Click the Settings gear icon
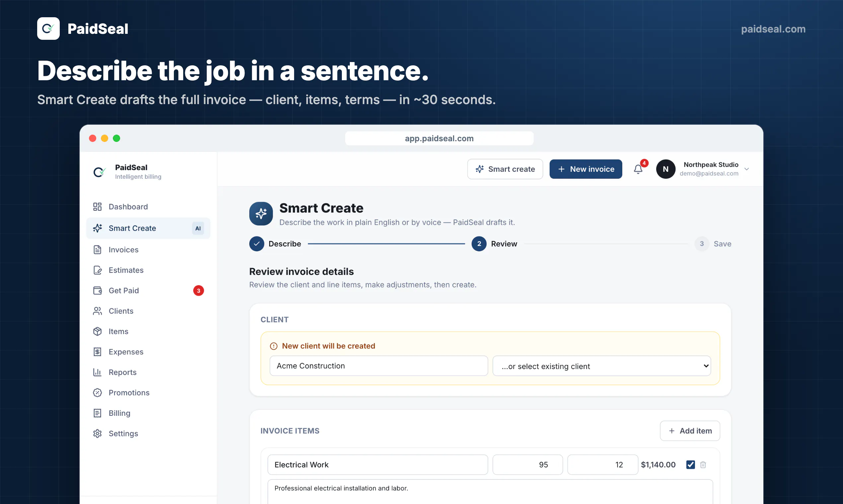The image size is (843, 504). point(98,433)
